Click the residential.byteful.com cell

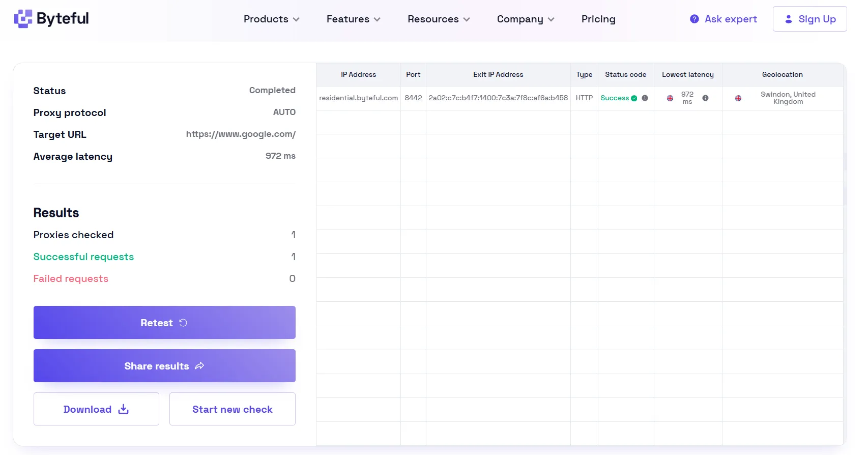[x=358, y=98]
